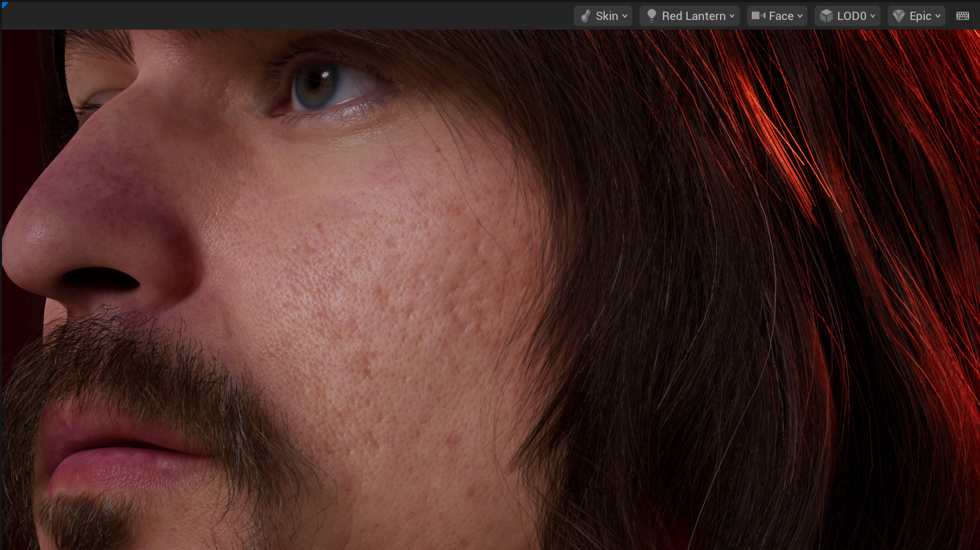This screenshot has width=980, height=550.
Task: Open the Epic quality preset dropdown
Action: (920, 16)
